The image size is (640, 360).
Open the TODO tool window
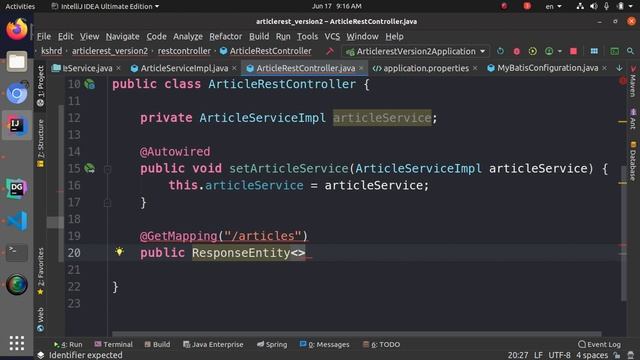381,344
